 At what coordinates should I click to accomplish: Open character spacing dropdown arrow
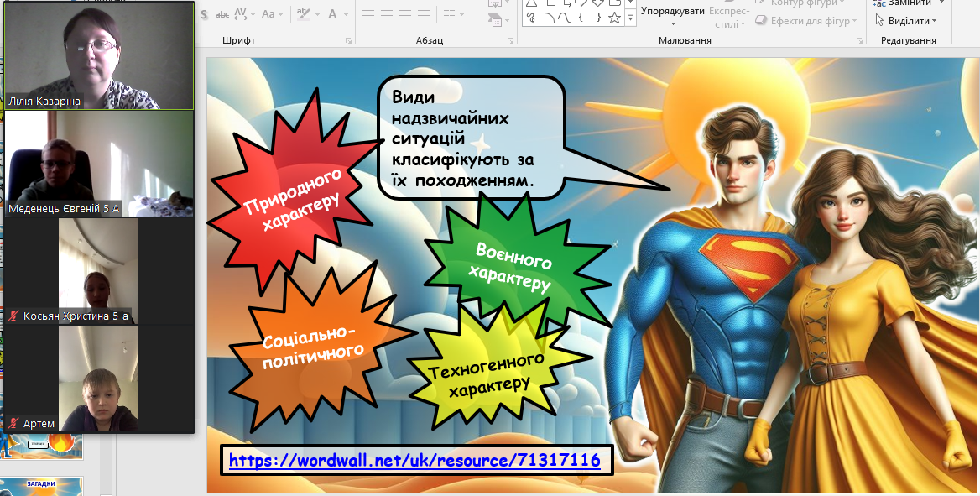click(x=252, y=14)
